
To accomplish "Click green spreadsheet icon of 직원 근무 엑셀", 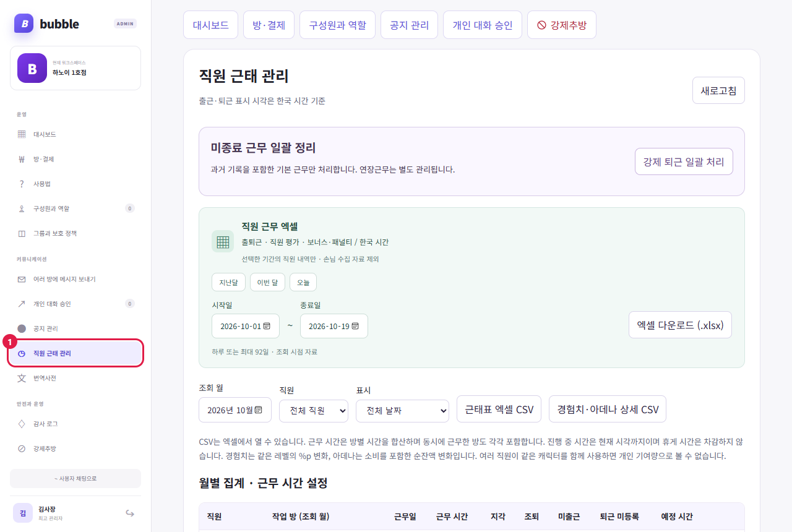I will click(x=223, y=241).
